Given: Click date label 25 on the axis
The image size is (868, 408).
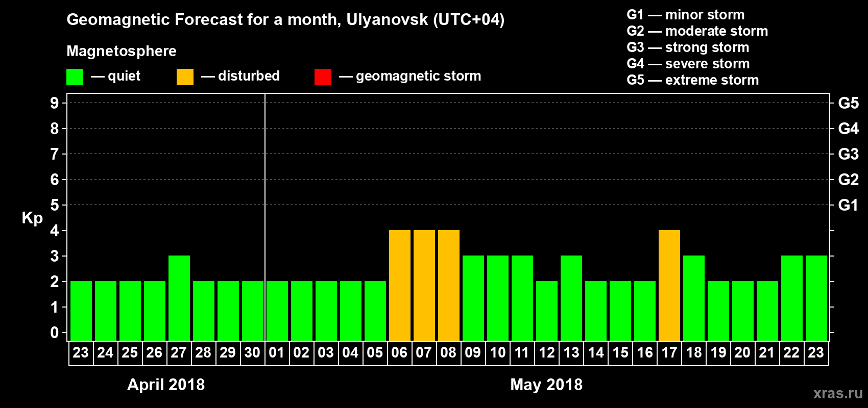Looking at the screenshot, I should pos(130,352).
